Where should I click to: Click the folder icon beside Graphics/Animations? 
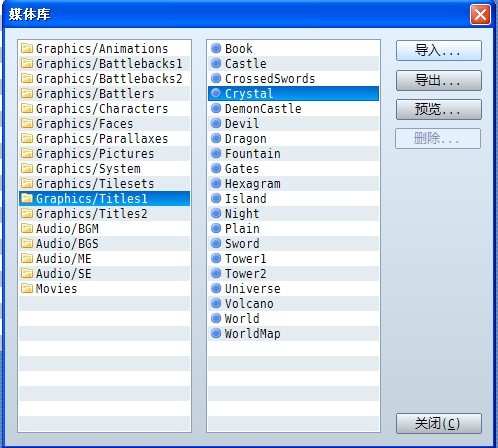coord(27,48)
